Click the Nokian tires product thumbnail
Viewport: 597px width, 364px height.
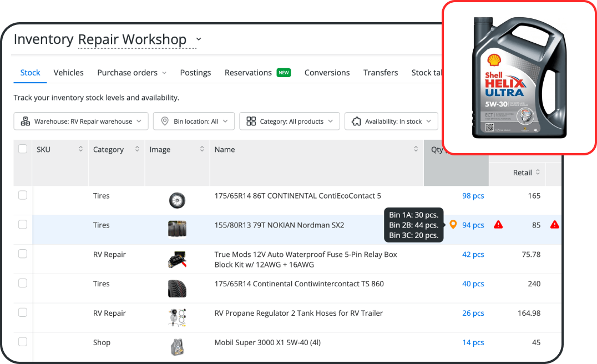[x=177, y=228]
